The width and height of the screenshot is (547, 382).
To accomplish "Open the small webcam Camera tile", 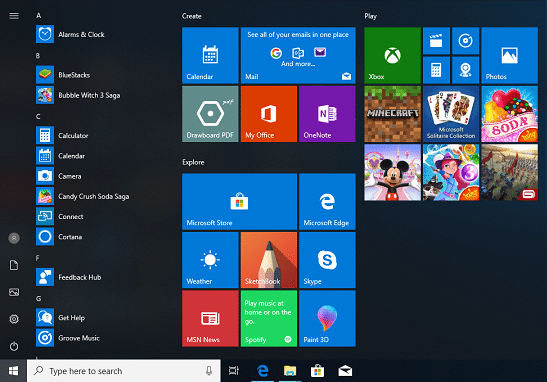I will coord(465,70).
